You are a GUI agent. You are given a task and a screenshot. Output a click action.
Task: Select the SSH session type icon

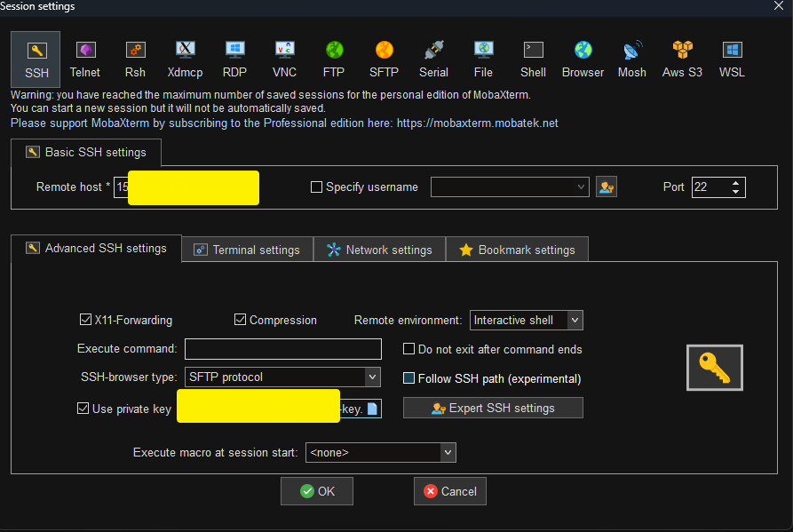36,60
